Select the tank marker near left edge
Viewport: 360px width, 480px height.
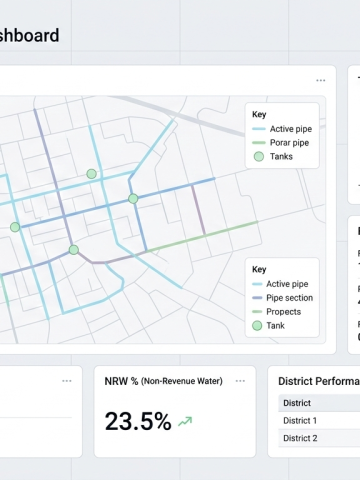pos(15,227)
